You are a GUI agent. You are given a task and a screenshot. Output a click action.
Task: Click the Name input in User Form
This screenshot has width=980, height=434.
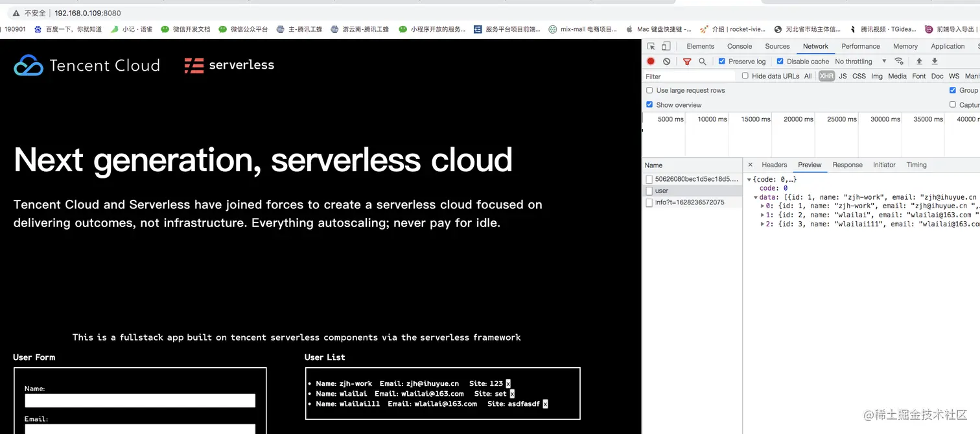click(140, 401)
